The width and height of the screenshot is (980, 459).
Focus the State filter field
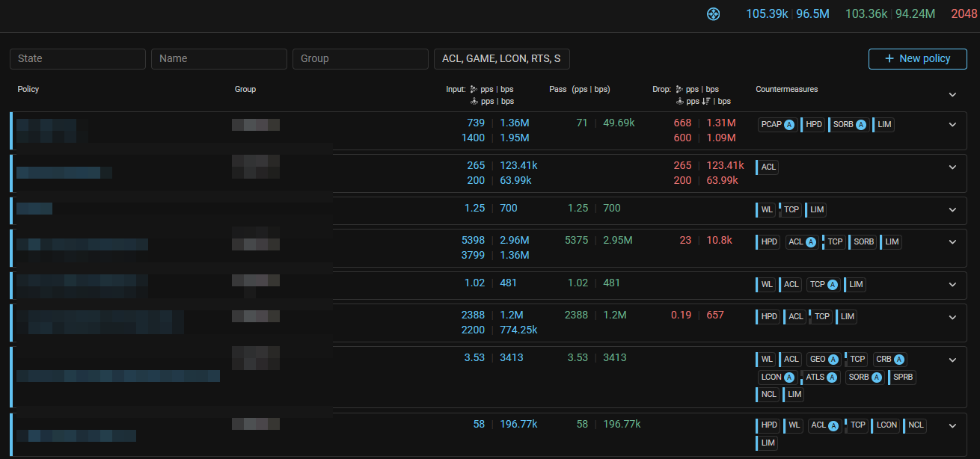pyautogui.click(x=77, y=59)
